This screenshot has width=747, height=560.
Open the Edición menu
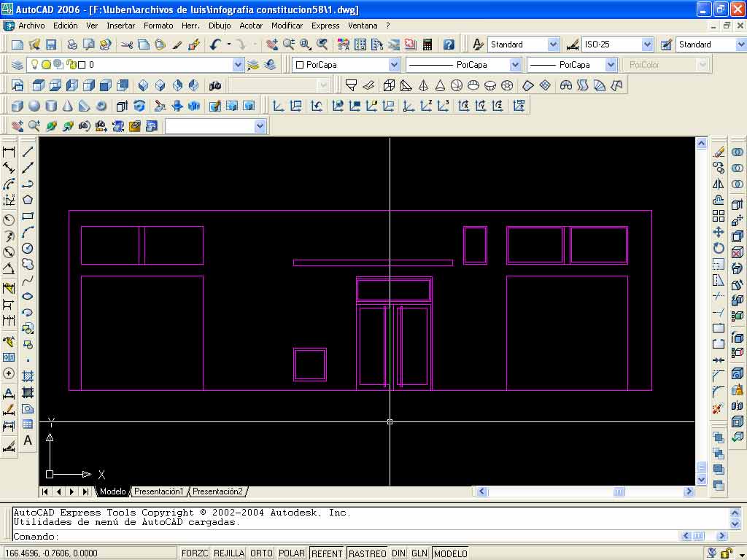coord(65,26)
